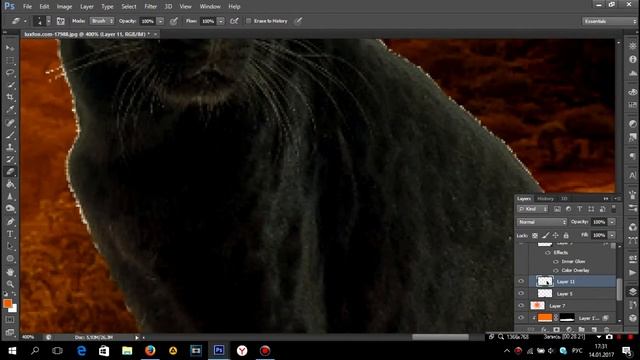Select the Eraser tool in the toolbox
The width and height of the screenshot is (640, 360).
10,172
